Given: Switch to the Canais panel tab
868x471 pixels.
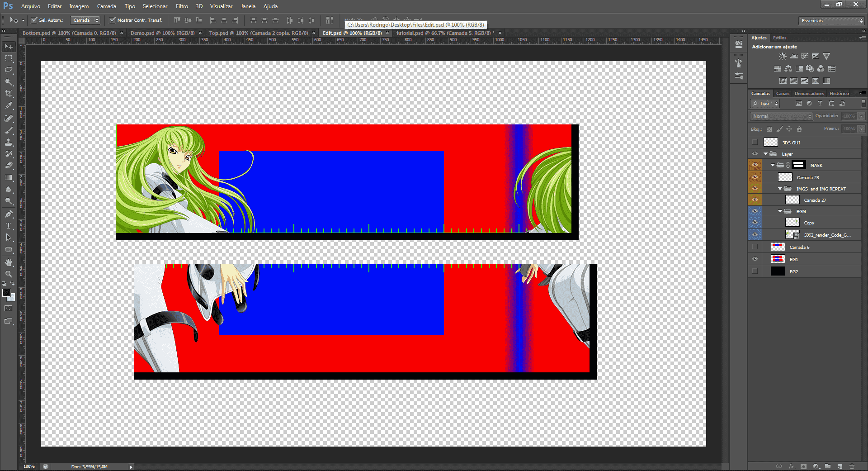Looking at the screenshot, I should coord(783,94).
